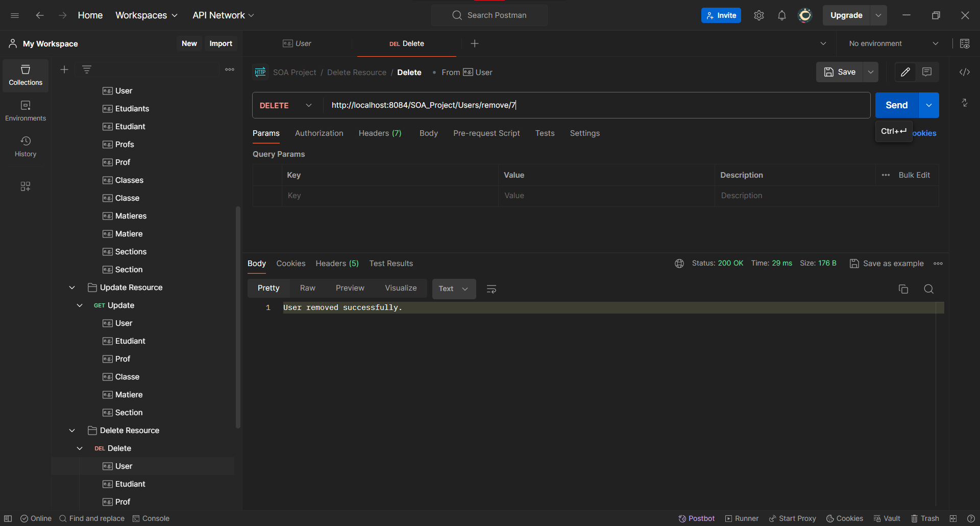Open the Pre-request Script tab
The width and height of the screenshot is (980, 526).
[486, 133]
